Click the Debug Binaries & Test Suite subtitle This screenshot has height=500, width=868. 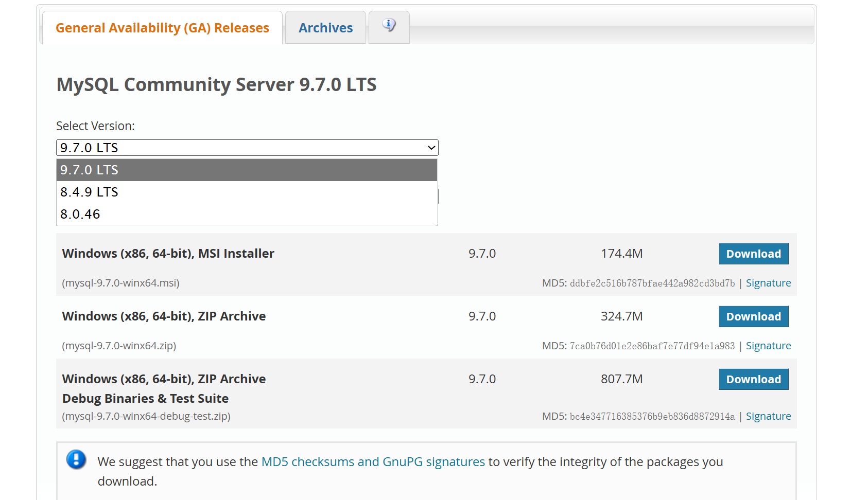pos(145,399)
